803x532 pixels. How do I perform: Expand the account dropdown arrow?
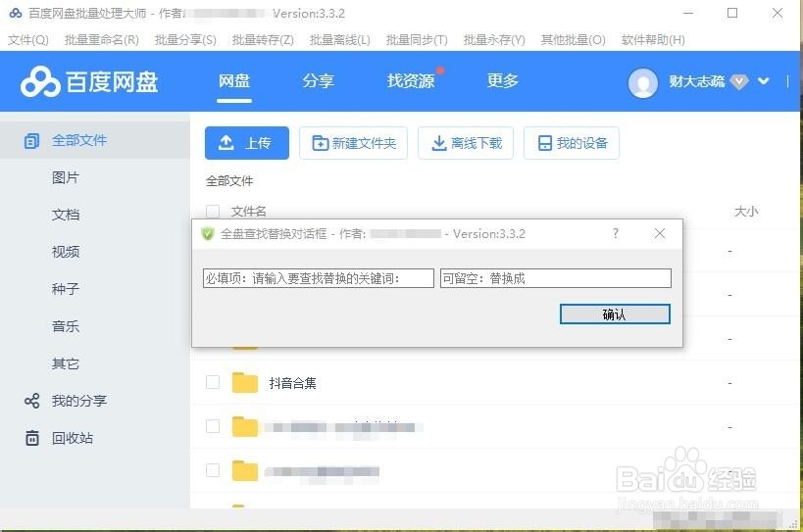coord(763,80)
